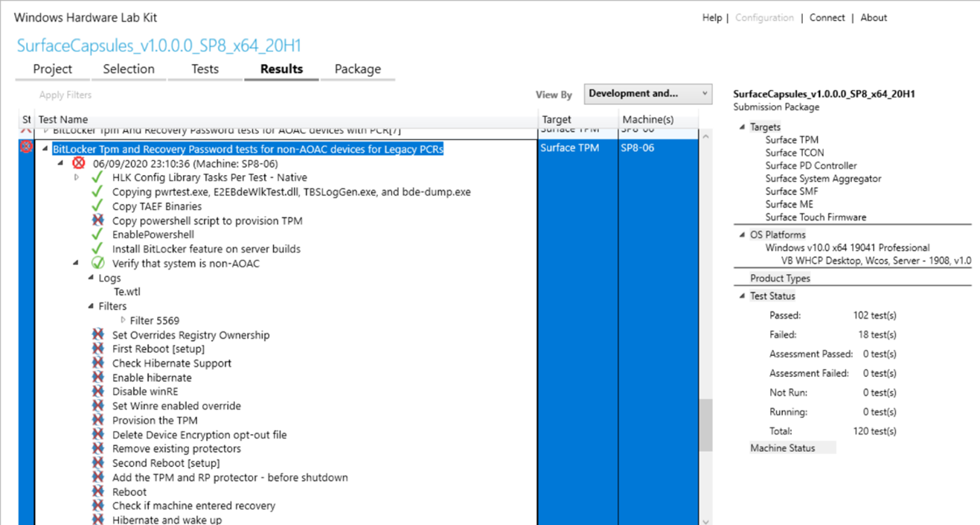Select Surface System Aggregator target

pos(823,179)
